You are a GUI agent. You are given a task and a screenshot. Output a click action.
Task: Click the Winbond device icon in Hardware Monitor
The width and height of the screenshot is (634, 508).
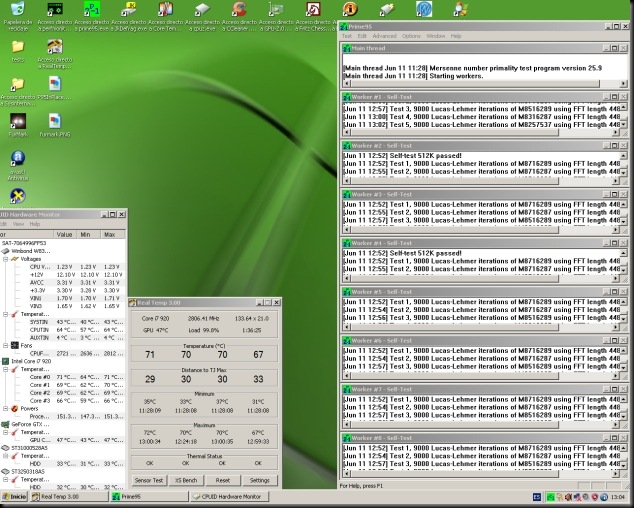tap(5, 251)
